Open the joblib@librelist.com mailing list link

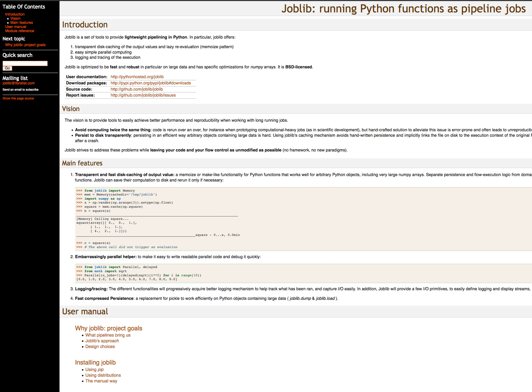pos(19,83)
